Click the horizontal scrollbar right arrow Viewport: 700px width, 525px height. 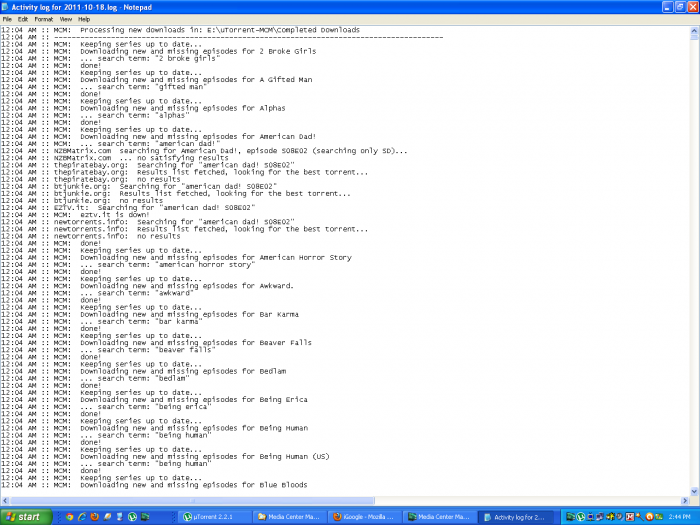click(x=685, y=500)
